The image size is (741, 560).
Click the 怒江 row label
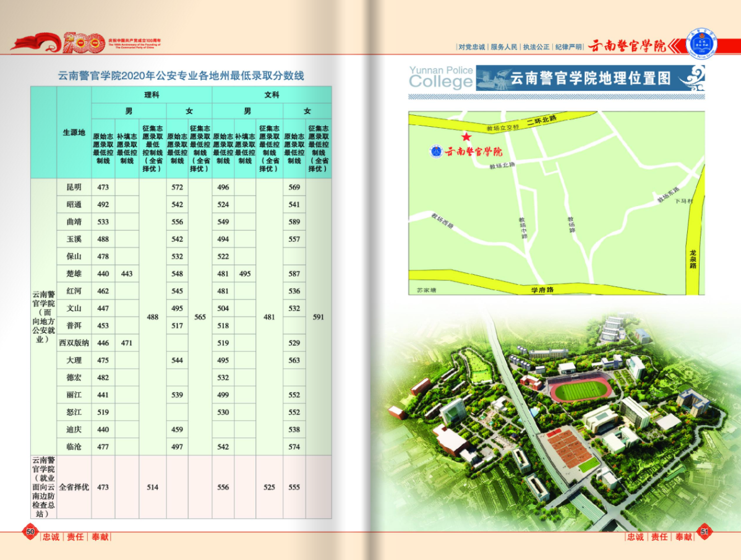point(74,412)
